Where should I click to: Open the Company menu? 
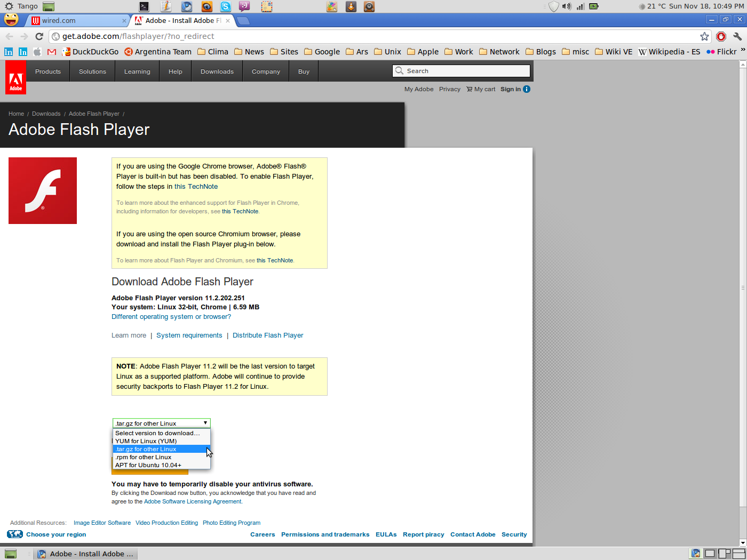[x=266, y=71]
